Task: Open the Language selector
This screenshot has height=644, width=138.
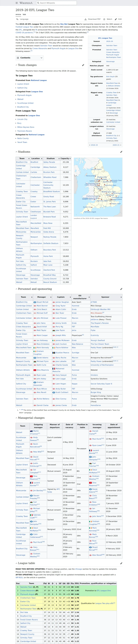Action: (x=22, y=19)
